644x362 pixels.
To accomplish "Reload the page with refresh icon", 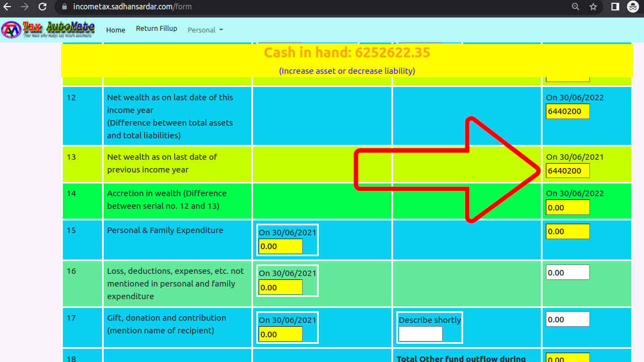I will 42,7.
